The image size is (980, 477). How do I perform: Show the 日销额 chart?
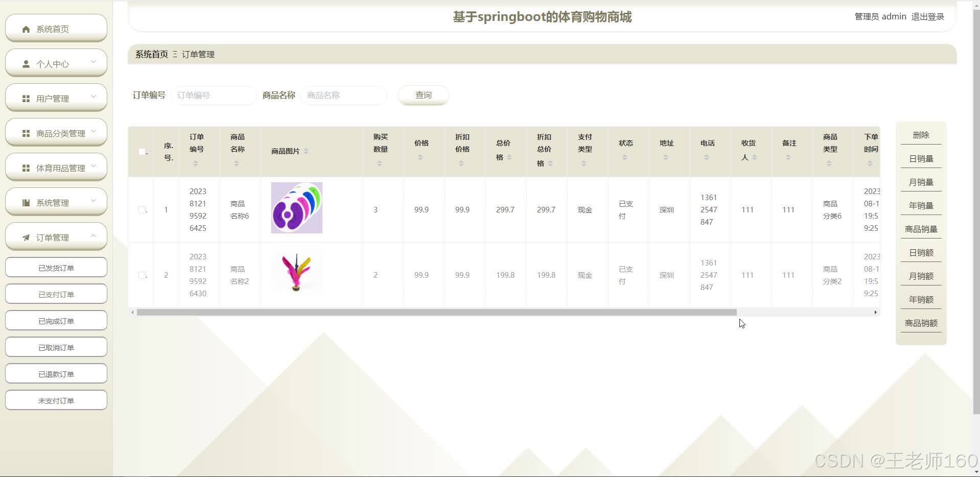pos(921,252)
